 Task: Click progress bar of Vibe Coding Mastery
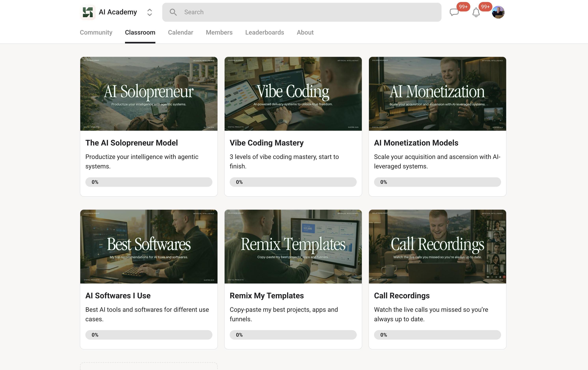click(293, 182)
